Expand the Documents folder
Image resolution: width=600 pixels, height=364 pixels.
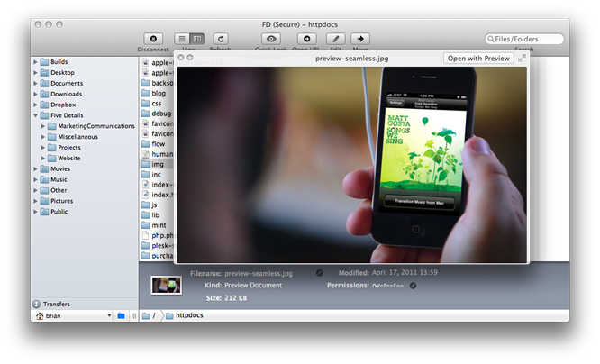(x=36, y=83)
